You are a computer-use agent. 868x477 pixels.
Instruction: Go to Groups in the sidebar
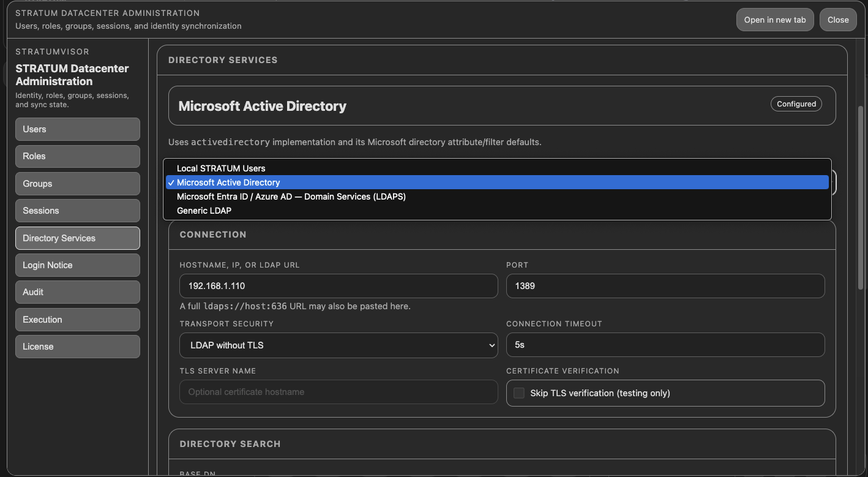(78, 184)
